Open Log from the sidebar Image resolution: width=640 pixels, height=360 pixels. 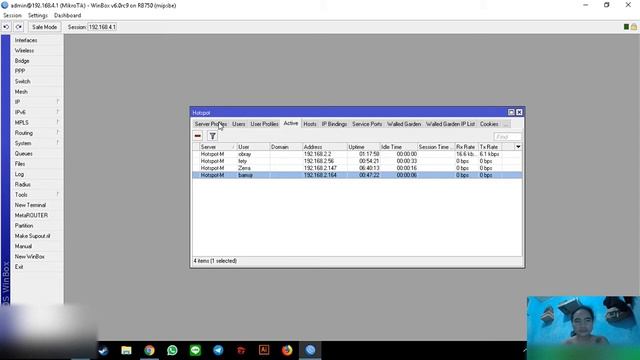tap(19, 174)
